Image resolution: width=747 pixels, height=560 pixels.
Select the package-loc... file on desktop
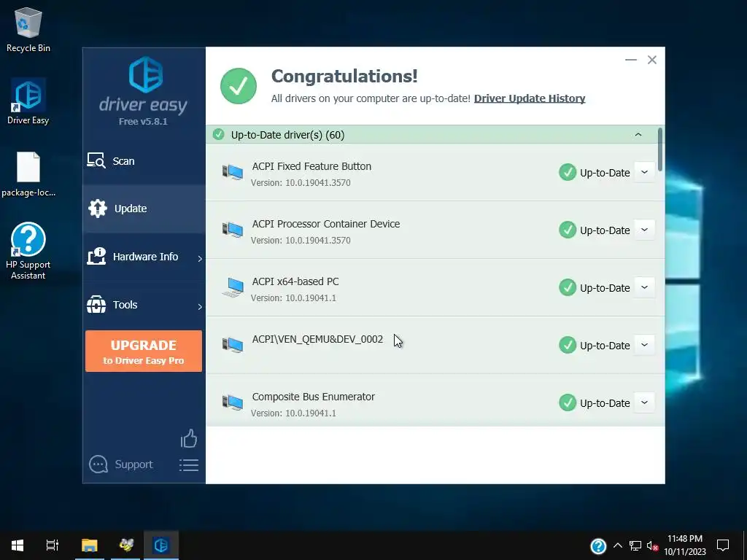click(x=28, y=174)
